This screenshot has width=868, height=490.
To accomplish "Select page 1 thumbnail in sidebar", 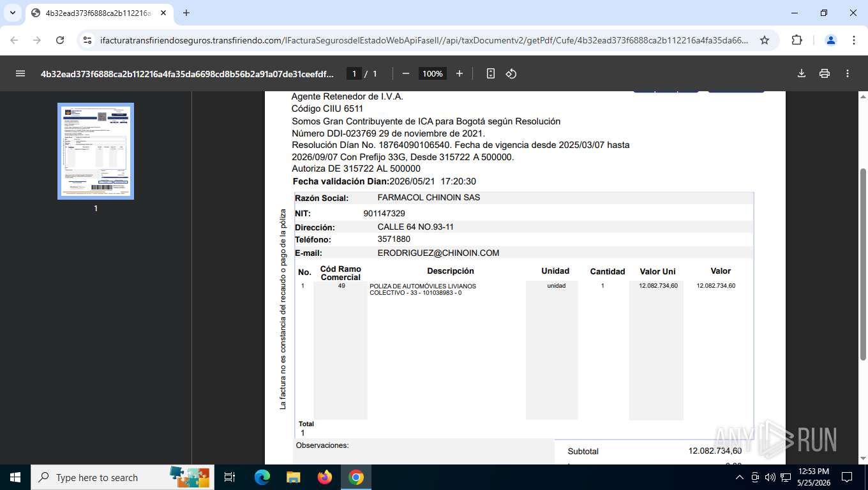I will [x=96, y=151].
